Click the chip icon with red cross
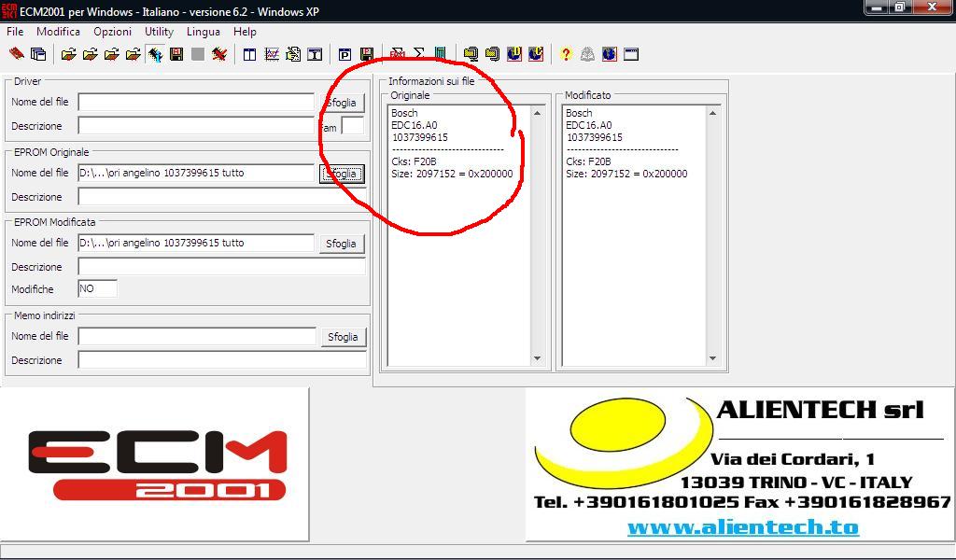The image size is (956, 560). point(219,54)
